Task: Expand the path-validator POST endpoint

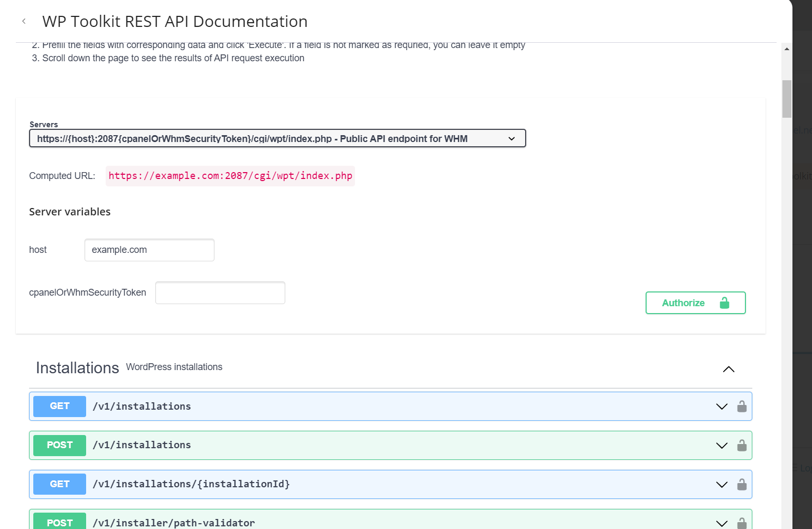Action: click(x=722, y=523)
